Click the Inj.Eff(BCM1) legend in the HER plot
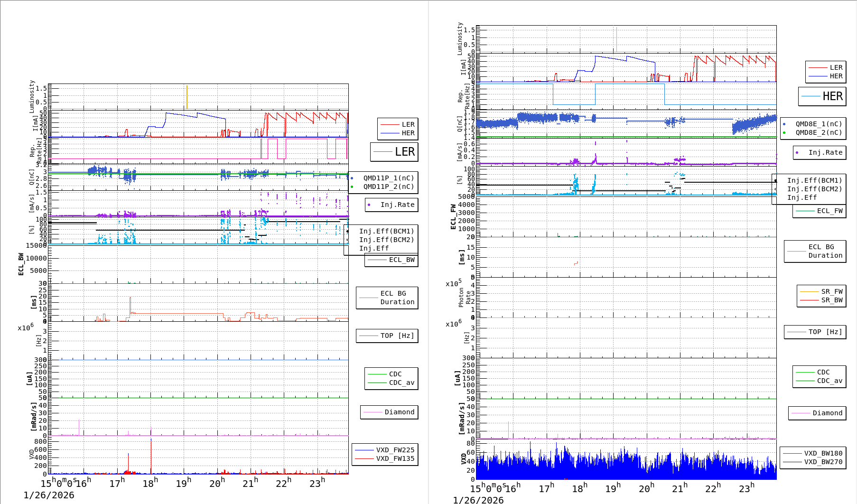The height and width of the screenshot is (504, 857). 814,180
